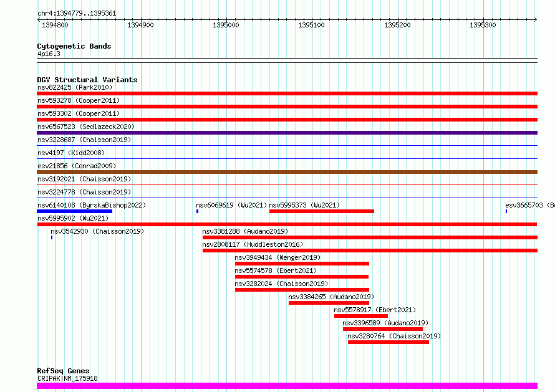Viewport: 555px width, 392px height.
Task: Open the nsv5995373 (Wu2021) label
Action: [x=304, y=205]
